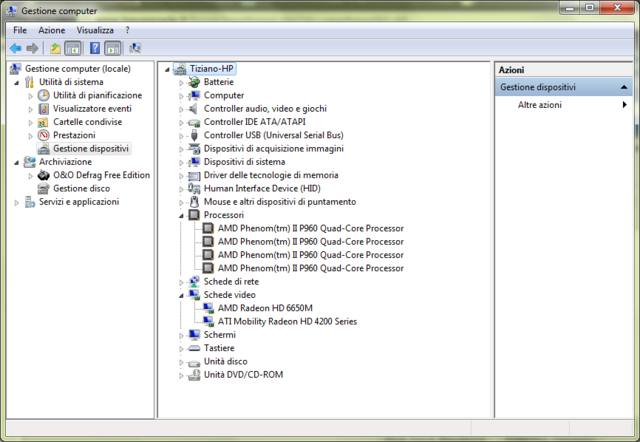Expand Servizi e applicazioni node
This screenshot has height=442, width=640.
point(16,202)
